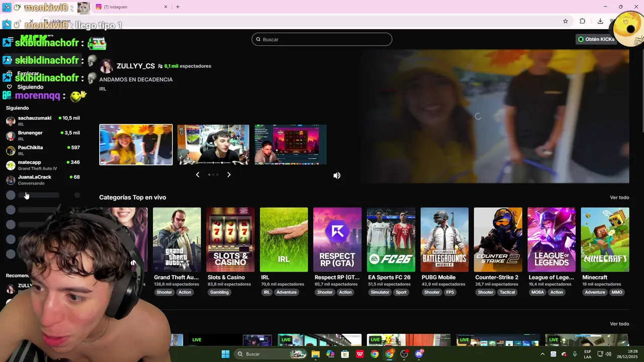Open File Explorer from taskbar

(x=315, y=354)
